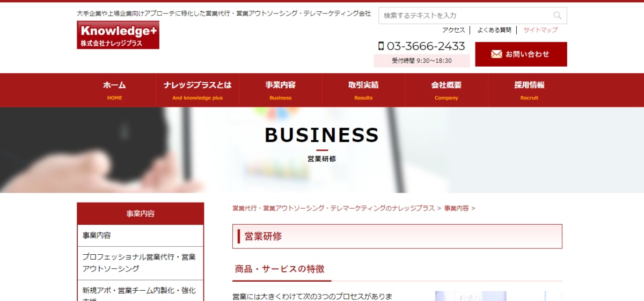Open the サイトマップ link

540,30
